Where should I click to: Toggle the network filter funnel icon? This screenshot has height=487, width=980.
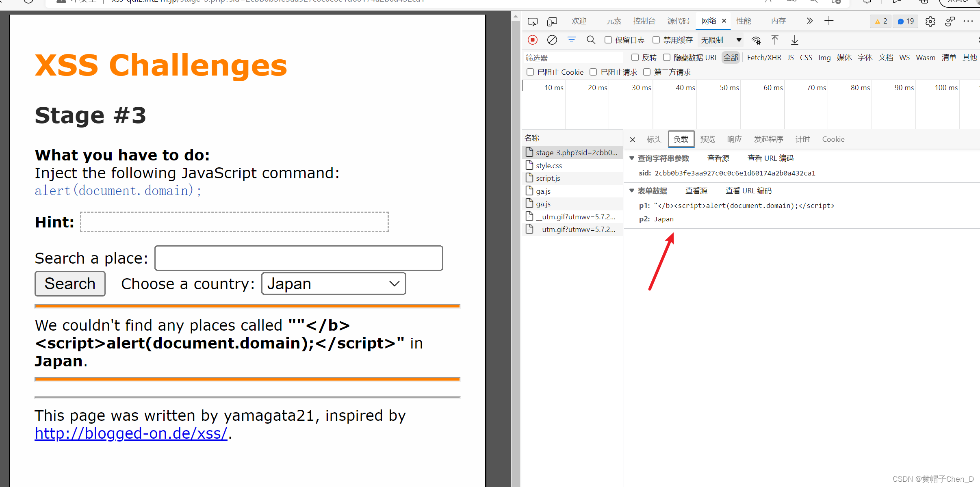coord(571,40)
